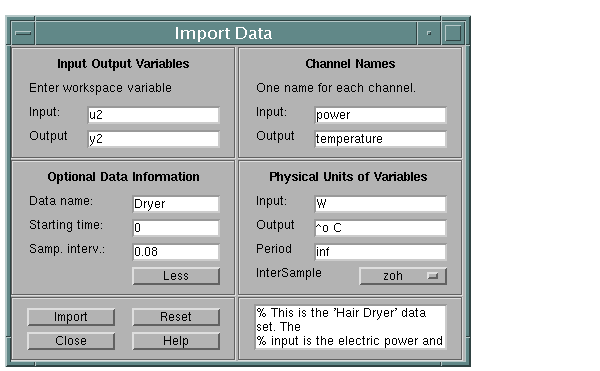The image size is (600, 371).
Task: Click the Import button
Action: [71, 317]
